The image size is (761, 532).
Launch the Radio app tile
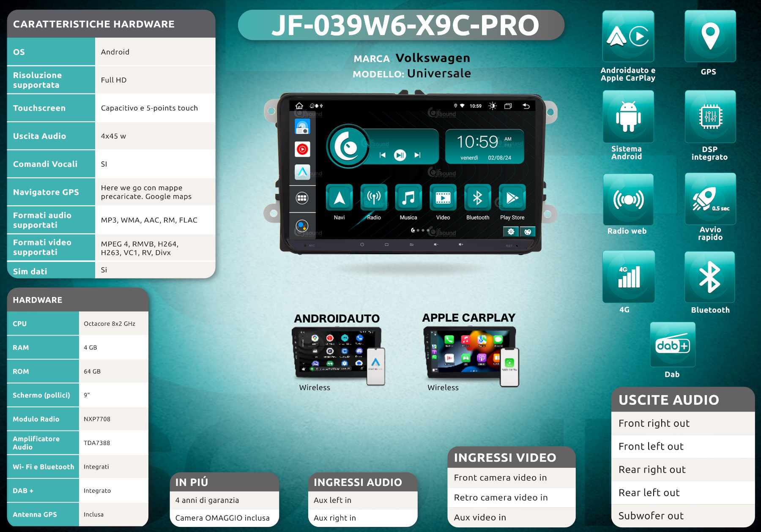pos(374,198)
